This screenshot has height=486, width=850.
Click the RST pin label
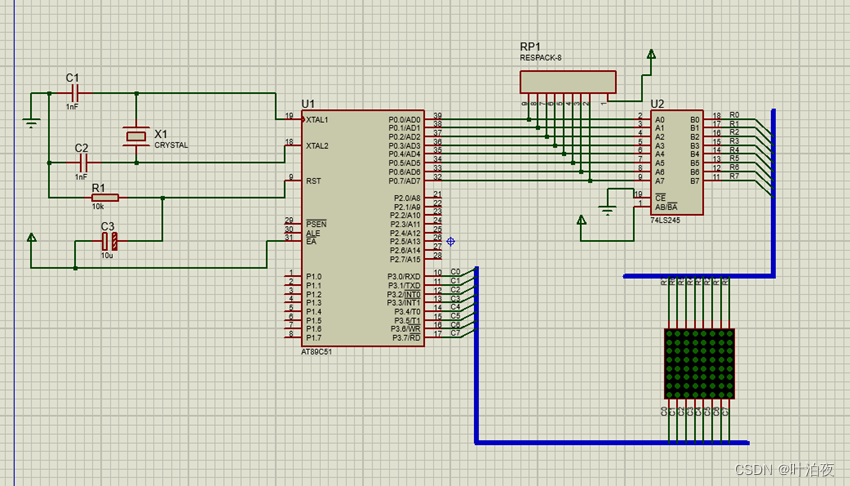(x=313, y=181)
